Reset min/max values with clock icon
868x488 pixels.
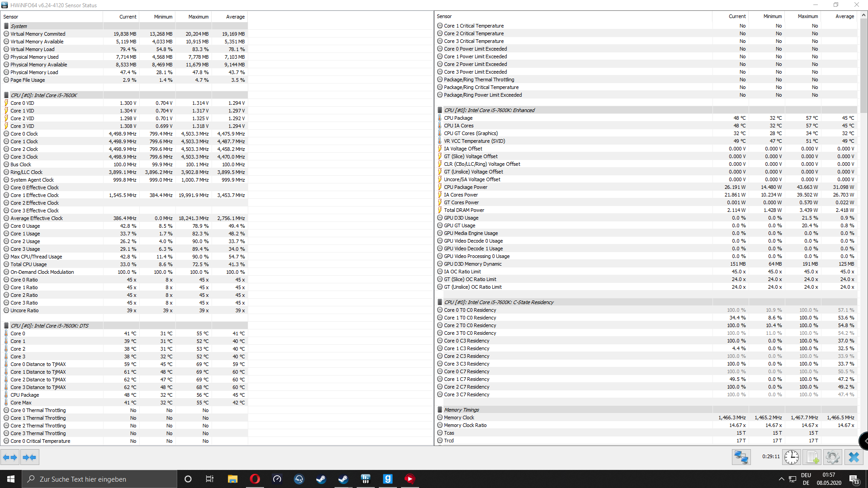[792, 457]
